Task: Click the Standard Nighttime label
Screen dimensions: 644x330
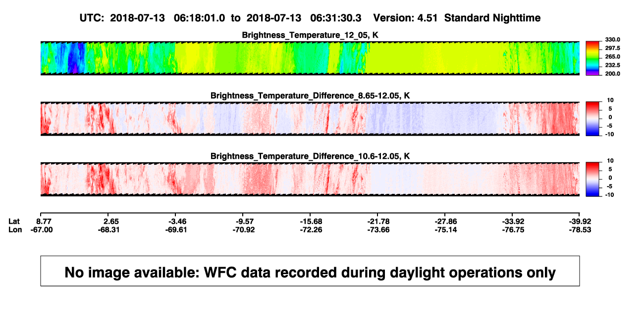Action: pos(492,18)
